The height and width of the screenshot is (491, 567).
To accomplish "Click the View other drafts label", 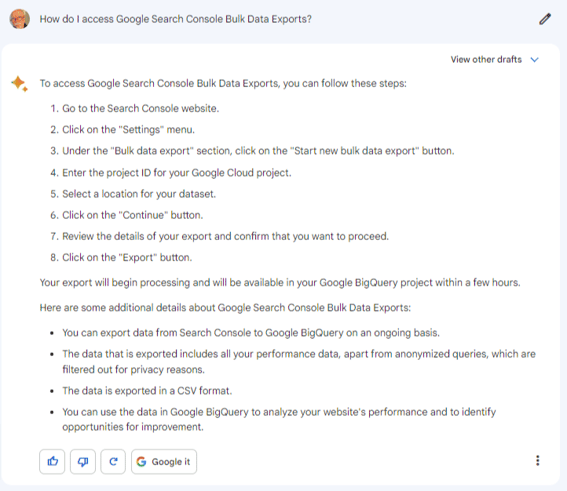I will coord(486,60).
